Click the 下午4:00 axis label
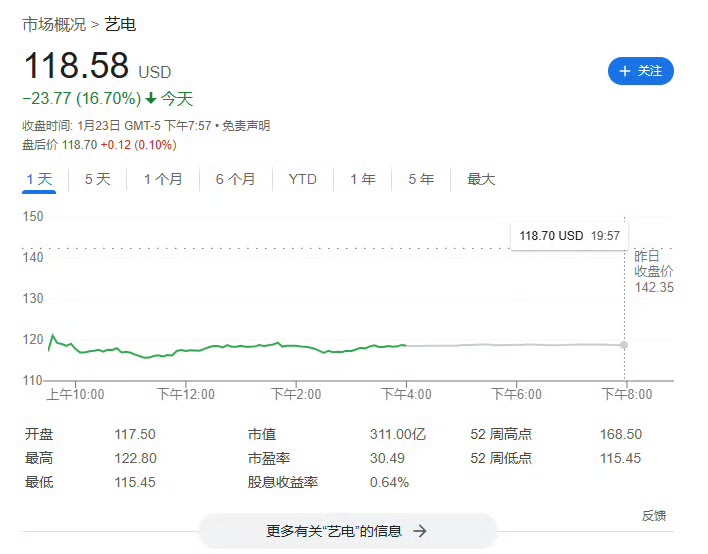708x554 pixels. point(406,394)
